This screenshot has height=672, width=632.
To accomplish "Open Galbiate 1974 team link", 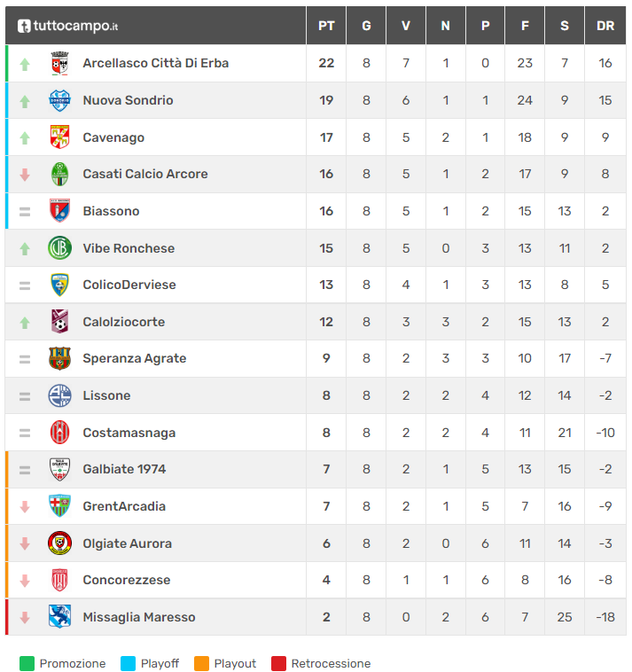I will tap(124, 469).
